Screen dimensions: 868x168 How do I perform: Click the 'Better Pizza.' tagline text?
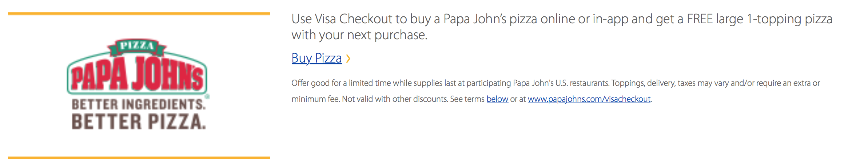139,122
